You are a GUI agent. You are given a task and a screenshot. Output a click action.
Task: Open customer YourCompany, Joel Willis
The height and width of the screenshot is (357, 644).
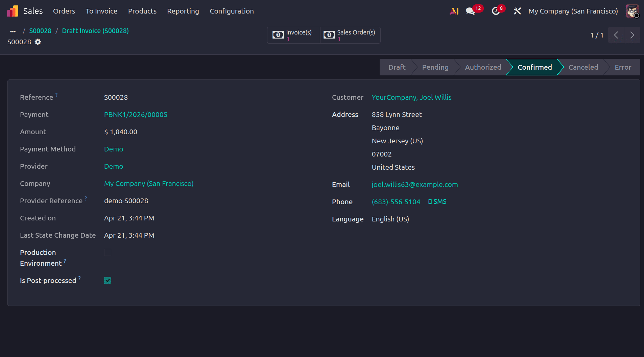click(x=411, y=97)
